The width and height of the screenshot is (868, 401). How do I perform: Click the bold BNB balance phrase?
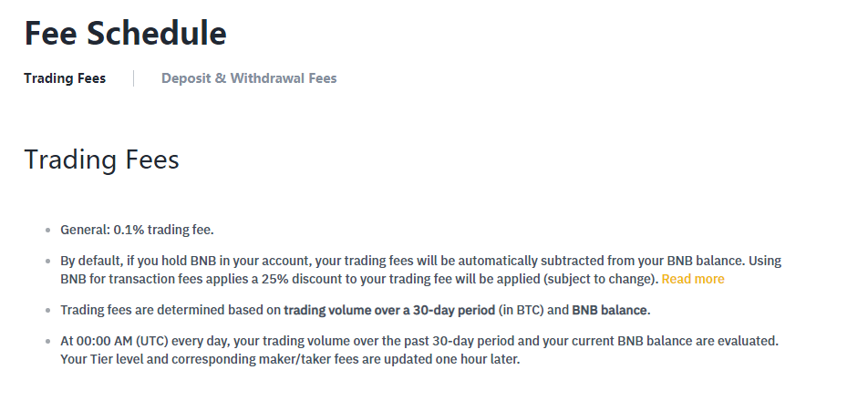coord(610,310)
